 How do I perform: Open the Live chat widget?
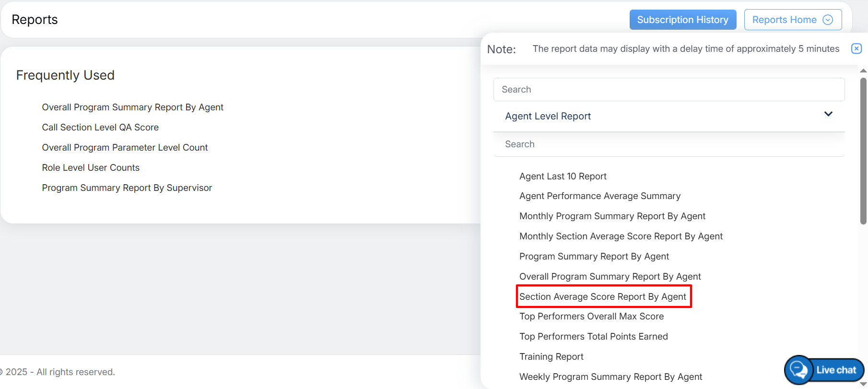pyautogui.click(x=824, y=370)
